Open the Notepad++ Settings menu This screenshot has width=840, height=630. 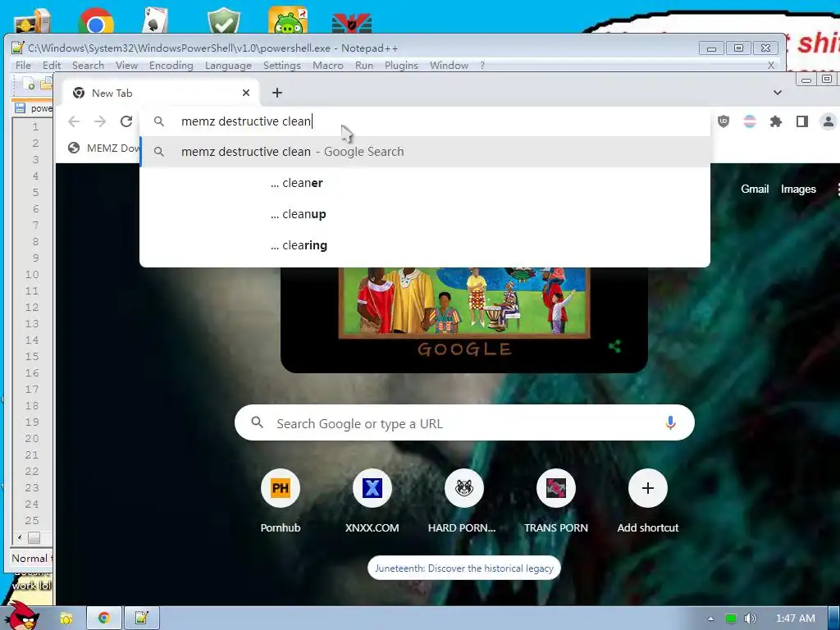coord(282,66)
